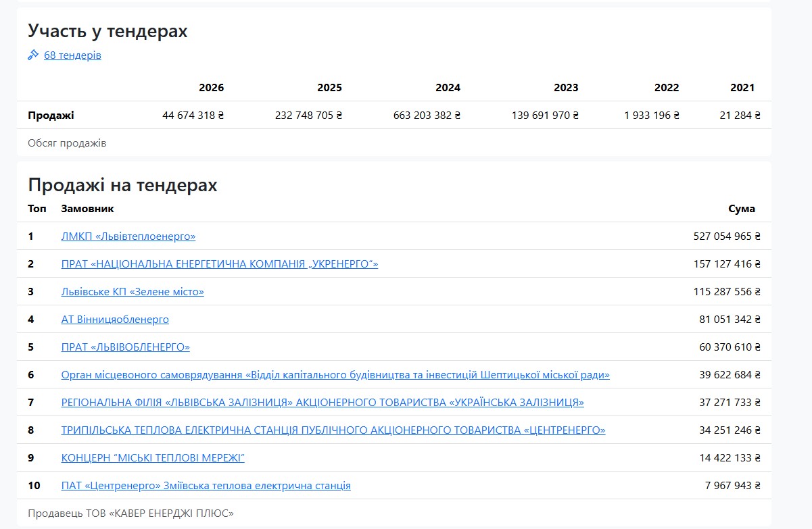Click sales value 139 691 970 ₴
Screen dimensions: 812x529
click(545, 116)
